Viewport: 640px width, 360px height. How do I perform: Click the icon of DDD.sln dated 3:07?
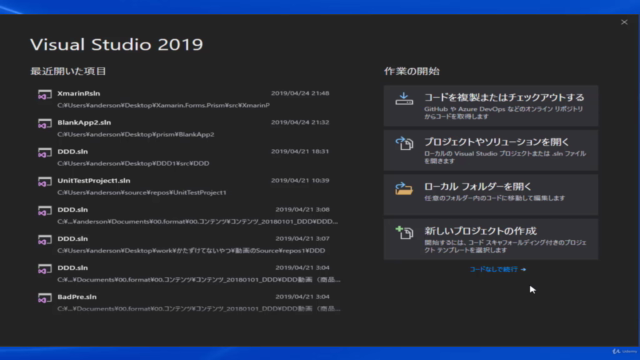pyautogui.click(x=44, y=240)
